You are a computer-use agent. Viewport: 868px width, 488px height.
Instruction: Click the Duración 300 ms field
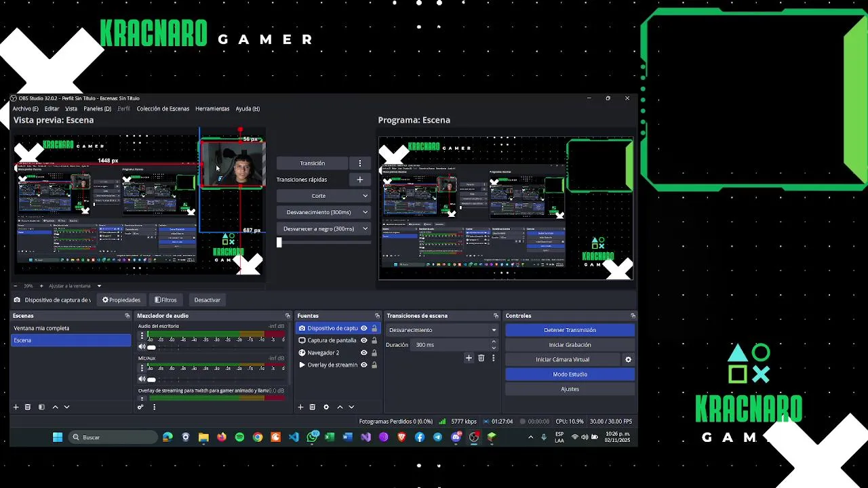click(455, 345)
